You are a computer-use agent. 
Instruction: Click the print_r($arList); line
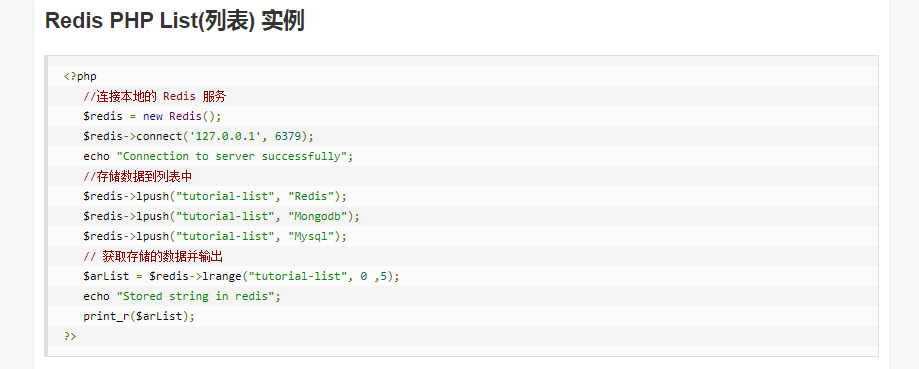[138, 316]
